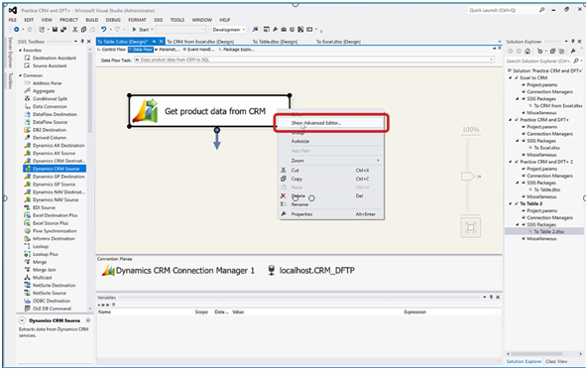Switch to Class View tab
This screenshot has width=588, height=370.
[556, 361]
